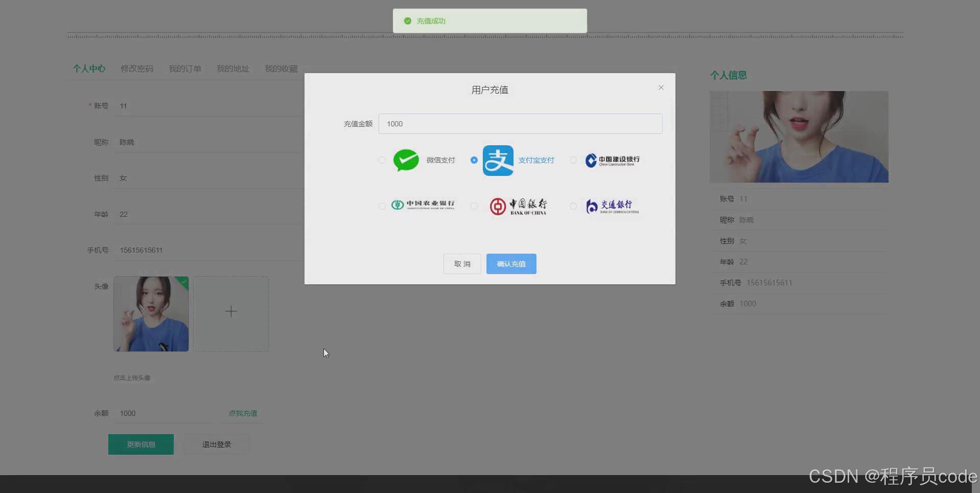Click the Alipay blue logo icon
Image resolution: width=980 pixels, height=493 pixels.
498,160
